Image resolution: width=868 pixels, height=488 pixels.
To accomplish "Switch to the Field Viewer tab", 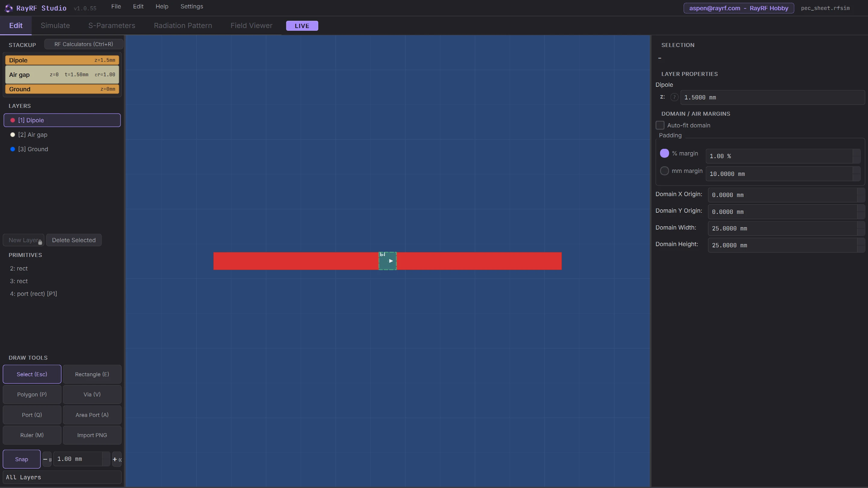I will [x=251, y=26].
